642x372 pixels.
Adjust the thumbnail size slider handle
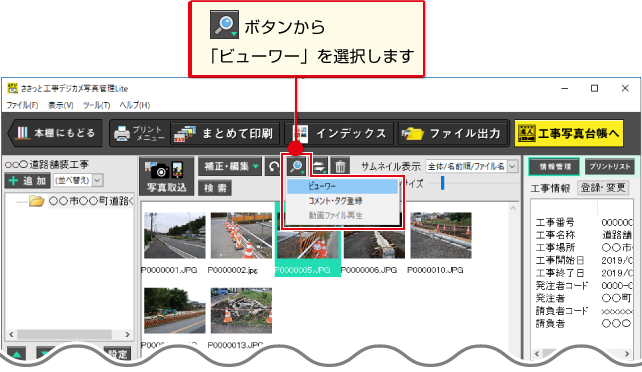click(442, 183)
